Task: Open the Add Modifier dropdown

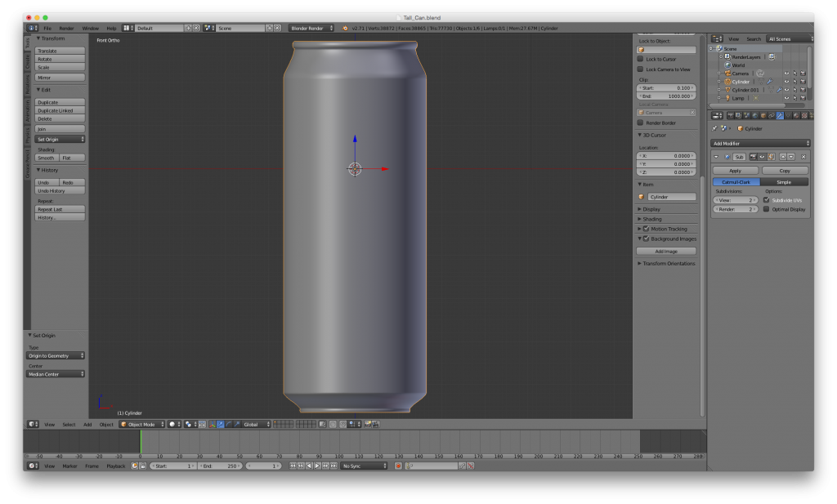Action: click(x=760, y=143)
